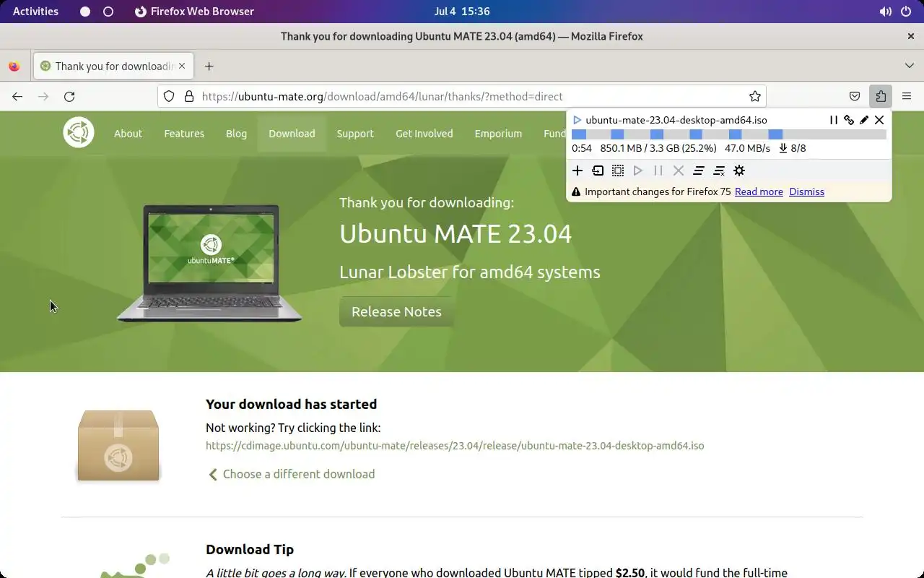Open the extensions puzzle icon
This screenshot has width=924, height=578.
(881, 96)
